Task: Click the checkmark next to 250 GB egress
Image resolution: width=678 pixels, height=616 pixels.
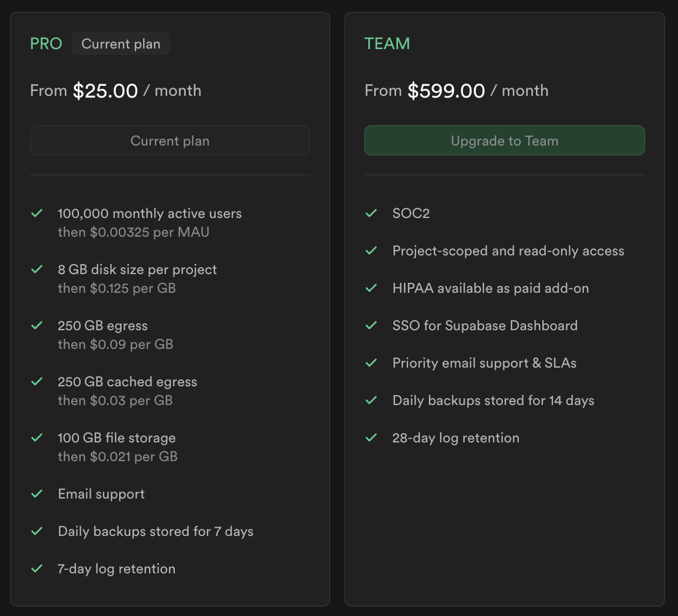Action: tap(37, 326)
